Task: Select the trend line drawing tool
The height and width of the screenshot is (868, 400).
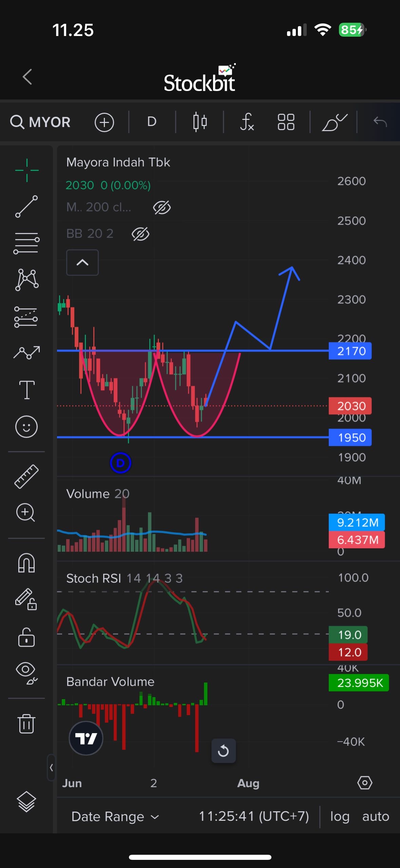Action: (x=26, y=206)
